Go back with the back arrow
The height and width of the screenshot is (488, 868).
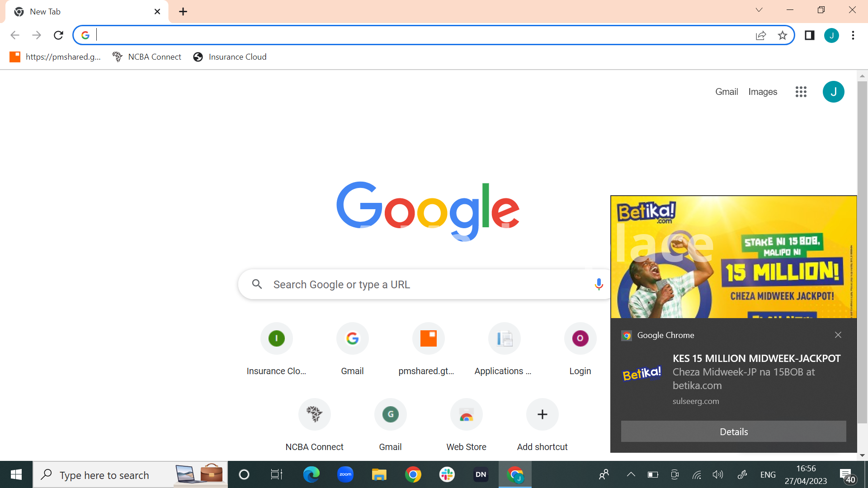[15, 35]
